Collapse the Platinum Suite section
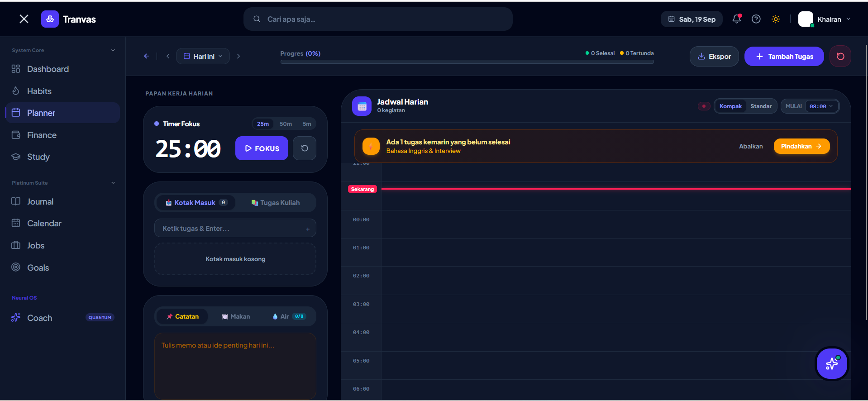 (x=113, y=183)
